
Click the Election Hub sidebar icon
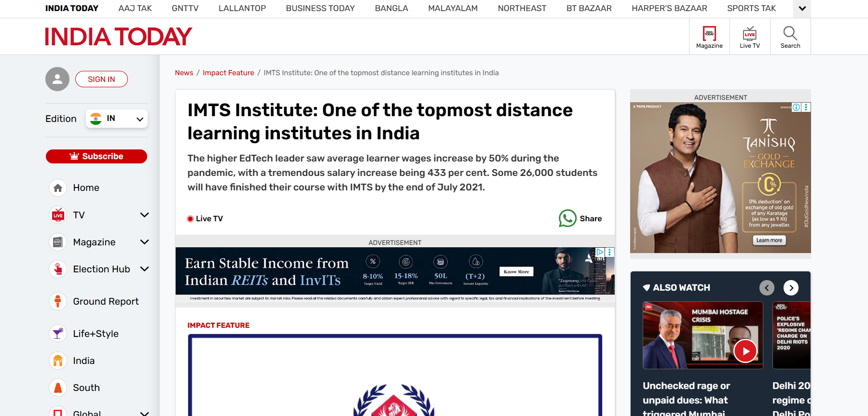[x=58, y=269]
